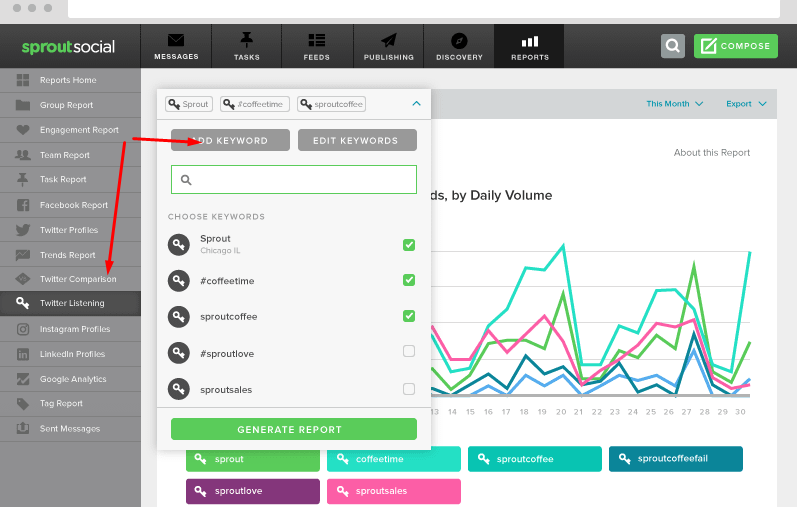Viewport: 797px width, 507px height.
Task: Select the pink sproutsales legend swatch
Action: click(x=394, y=491)
